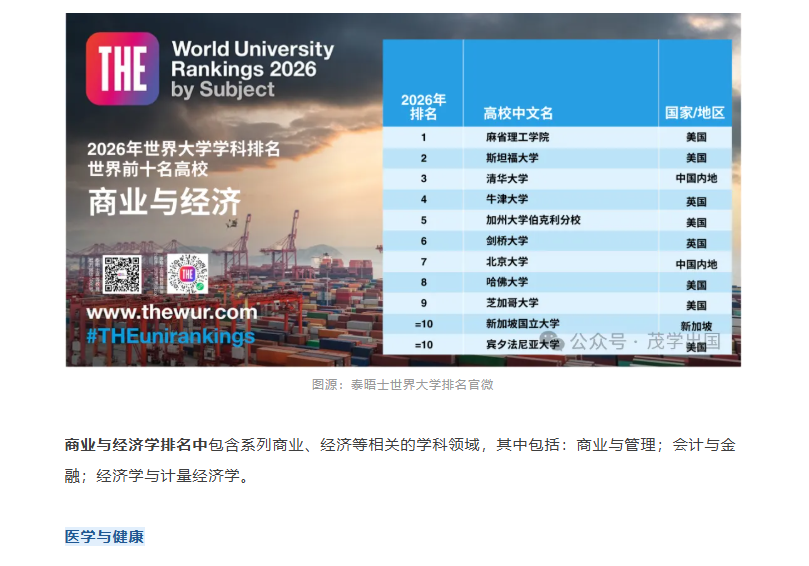Click the 新加坡国立大学 table entry
The height and width of the screenshot is (566, 809).
pos(522,324)
